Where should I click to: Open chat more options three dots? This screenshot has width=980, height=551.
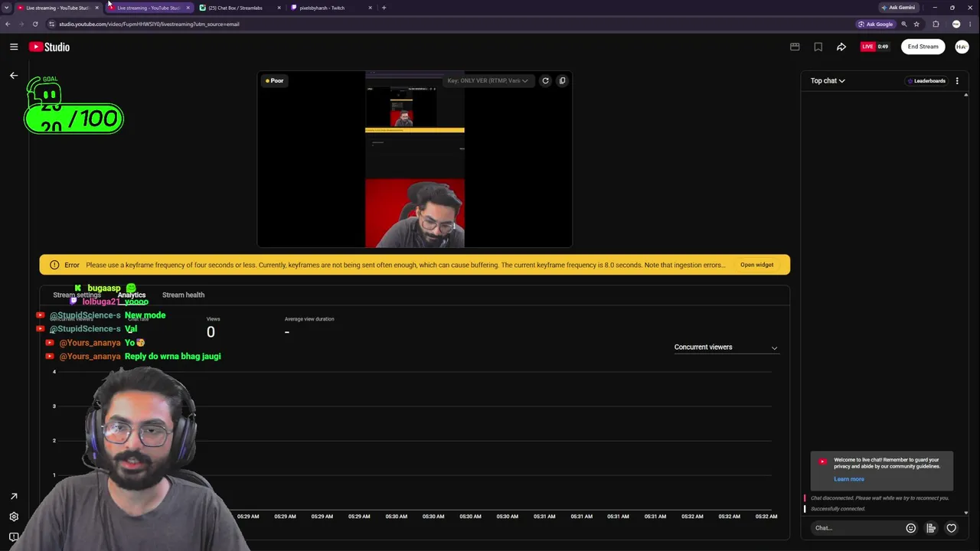click(957, 80)
